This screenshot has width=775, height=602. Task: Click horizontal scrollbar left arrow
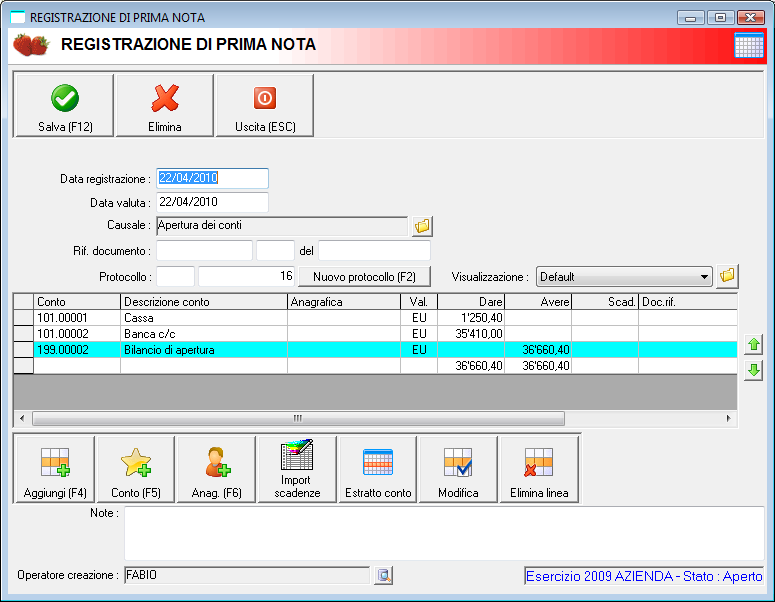pos(22,419)
